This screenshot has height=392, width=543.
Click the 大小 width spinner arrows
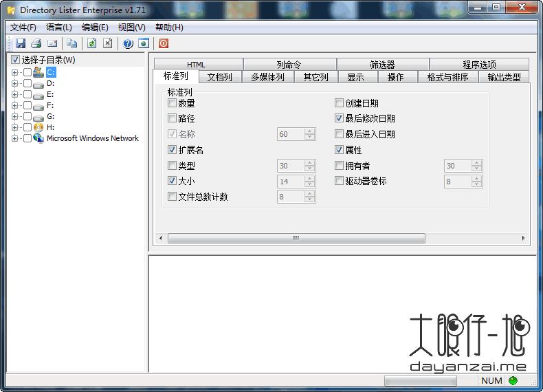pos(309,182)
